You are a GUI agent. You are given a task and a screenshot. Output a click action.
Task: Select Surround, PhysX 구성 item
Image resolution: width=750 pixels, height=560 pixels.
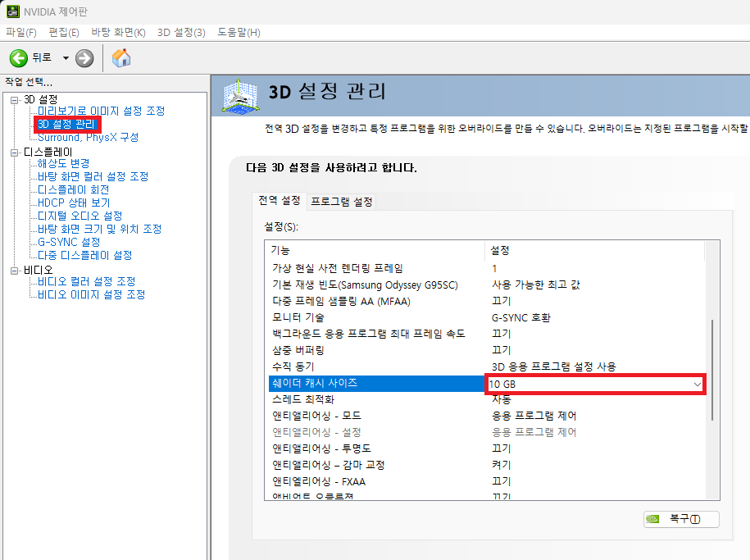88,137
